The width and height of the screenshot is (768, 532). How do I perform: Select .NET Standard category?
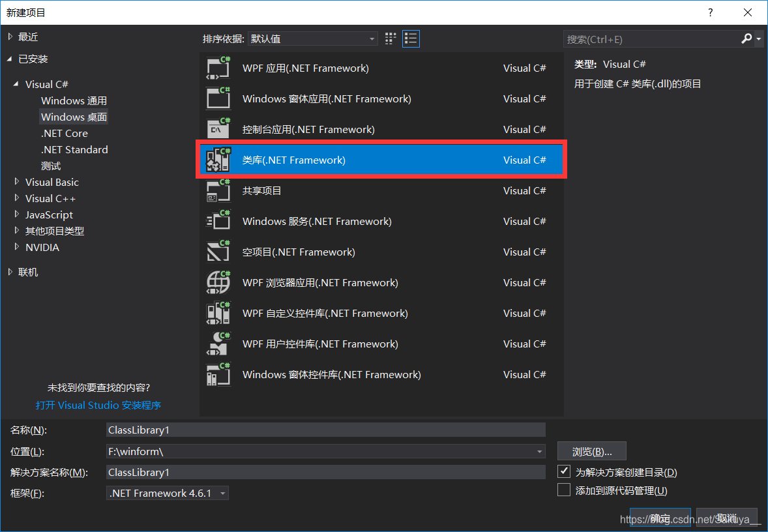click(x=74, y=149)
